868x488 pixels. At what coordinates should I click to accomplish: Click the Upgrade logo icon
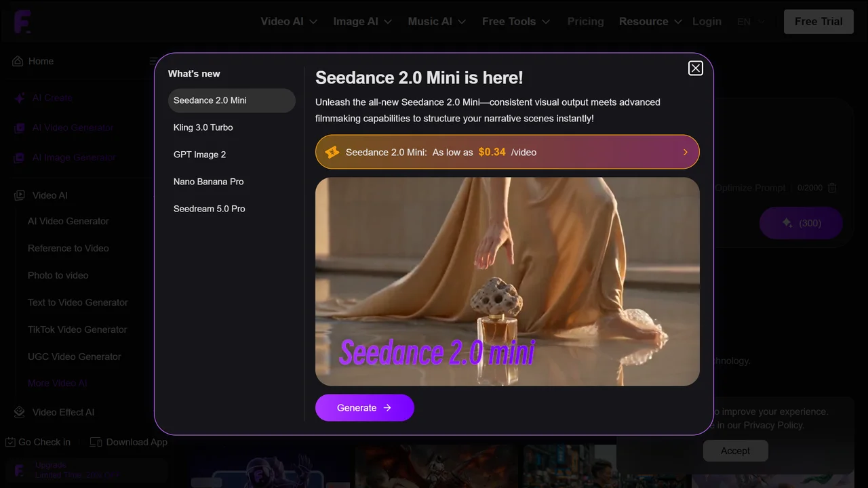[20, 470]
